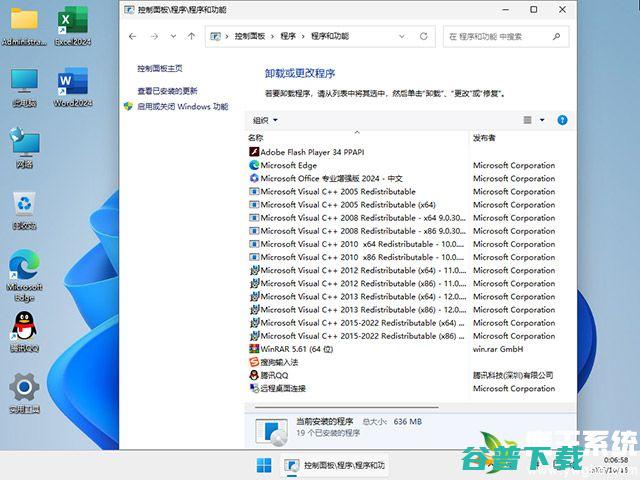Expand chevron after 程序 in breadcrumb
Viewport: 640px width, 480px height.
click(x=303, y=36)
